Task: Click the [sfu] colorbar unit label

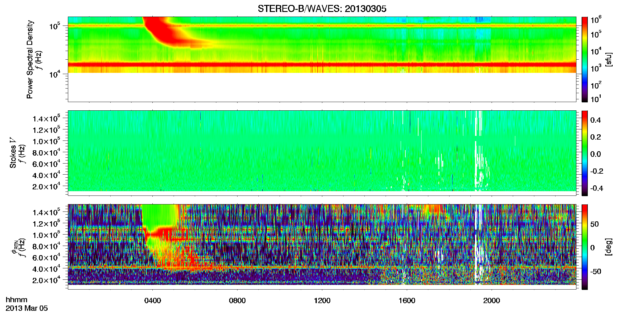Action: click(608, 59)
